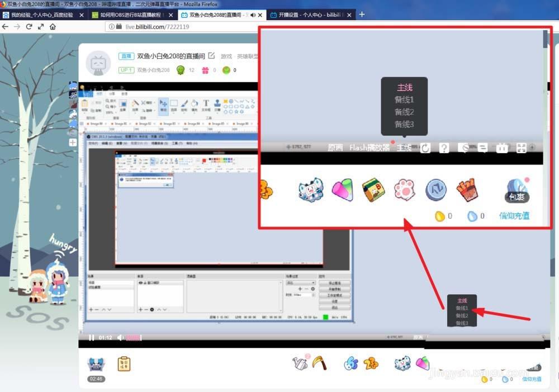This screenshot has width=559, height=392.
Task: Choose 主线 in the small line menu
Action: tap(461, 301)
